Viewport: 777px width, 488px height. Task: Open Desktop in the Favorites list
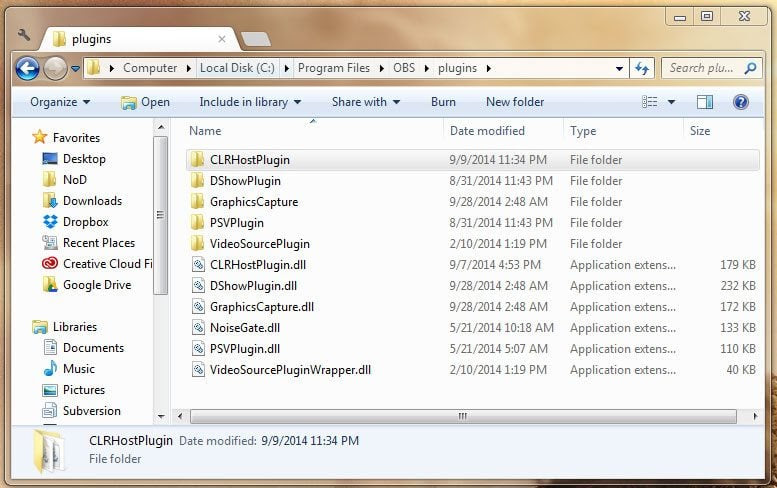[x=74, y=159]
